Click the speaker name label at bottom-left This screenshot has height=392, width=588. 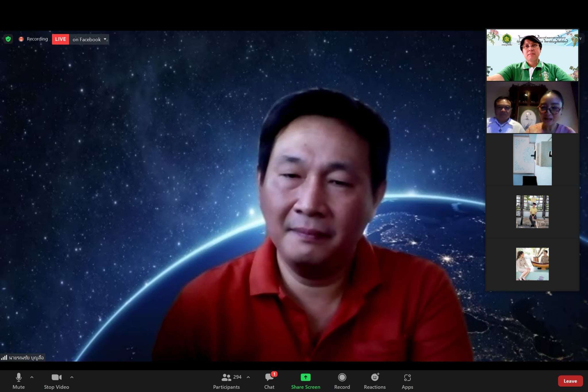(x=26, y=358)
